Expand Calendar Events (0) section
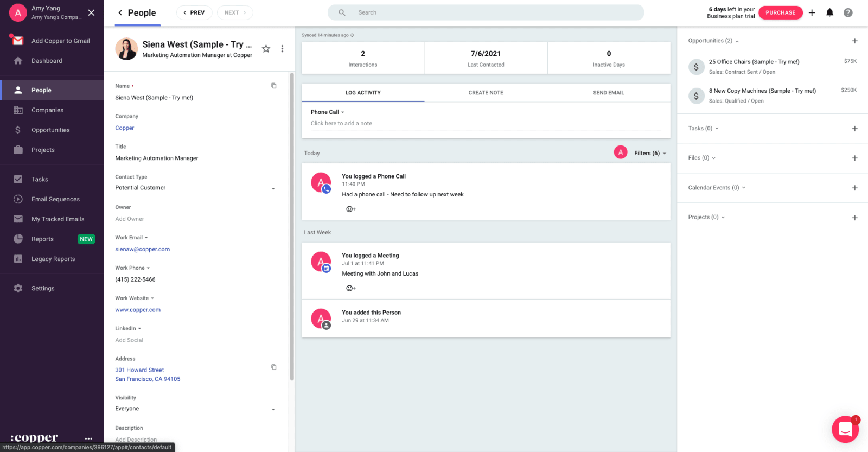 coord(717,188)
